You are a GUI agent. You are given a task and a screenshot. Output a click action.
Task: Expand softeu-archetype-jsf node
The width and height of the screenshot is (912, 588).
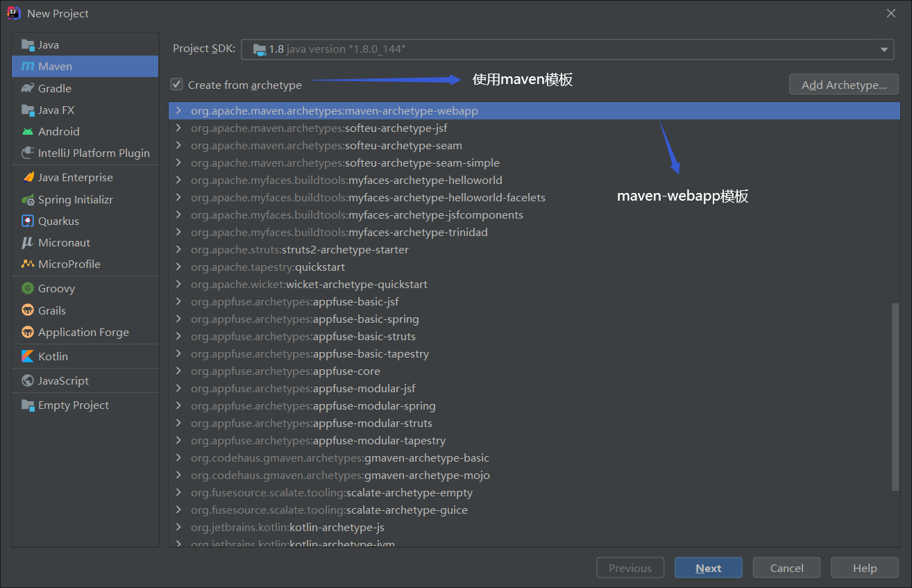178,128
